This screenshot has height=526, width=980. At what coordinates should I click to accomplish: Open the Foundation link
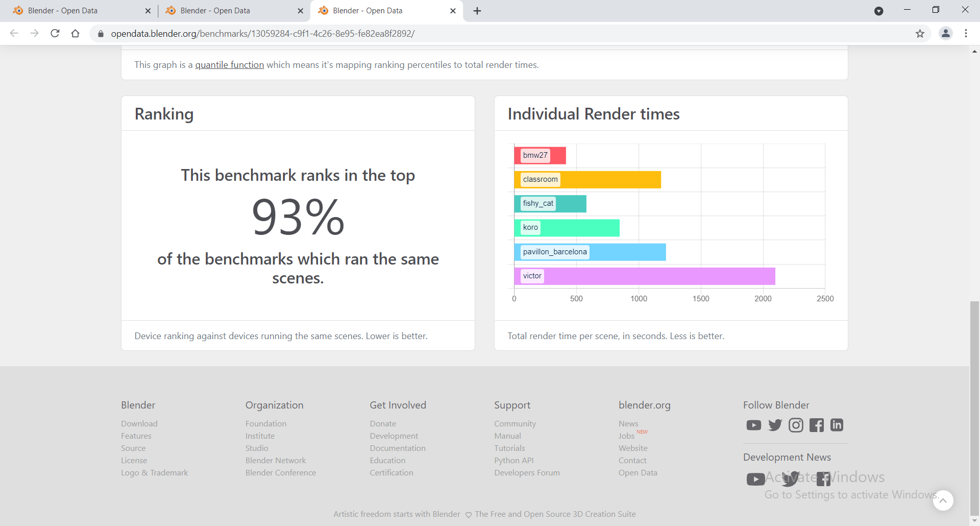click(x=266, y=424)
